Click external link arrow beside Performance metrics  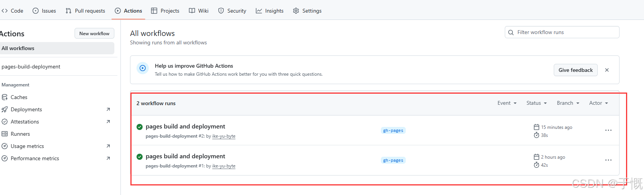(x=108, y=158)
